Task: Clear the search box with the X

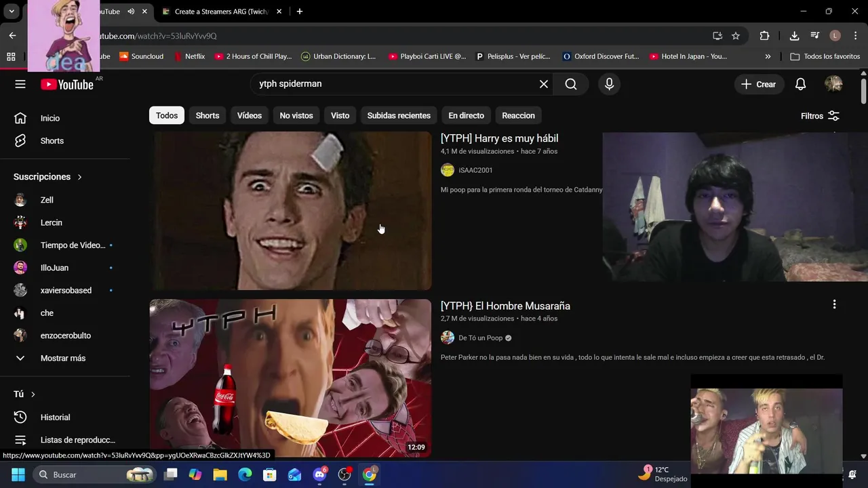Action: [544, 84]
